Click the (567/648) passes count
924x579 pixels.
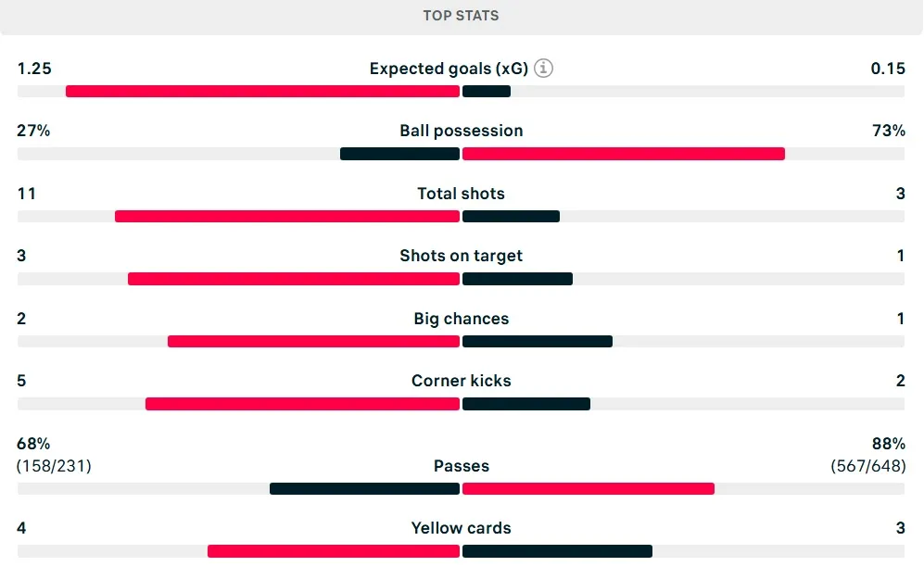pyautogui.click(x=867, y=466)
